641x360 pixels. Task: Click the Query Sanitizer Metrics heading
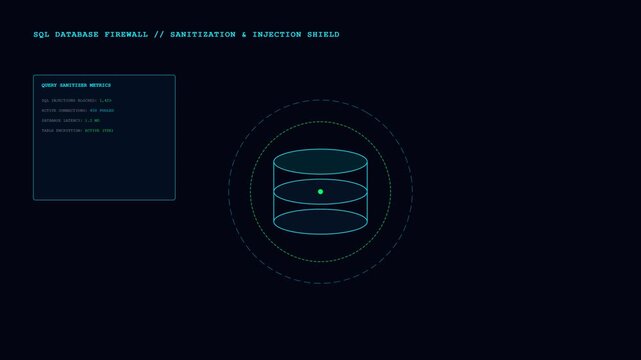pyautogui.click(x=76, y=85)
